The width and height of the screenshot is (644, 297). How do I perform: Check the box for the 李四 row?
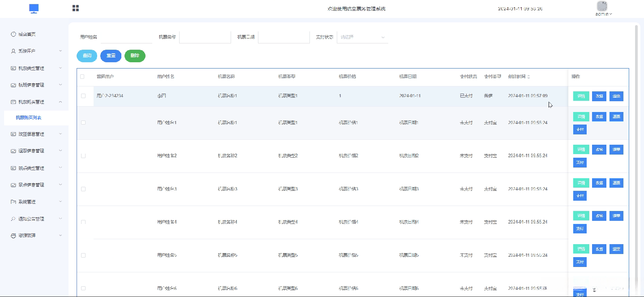point(83,96)
